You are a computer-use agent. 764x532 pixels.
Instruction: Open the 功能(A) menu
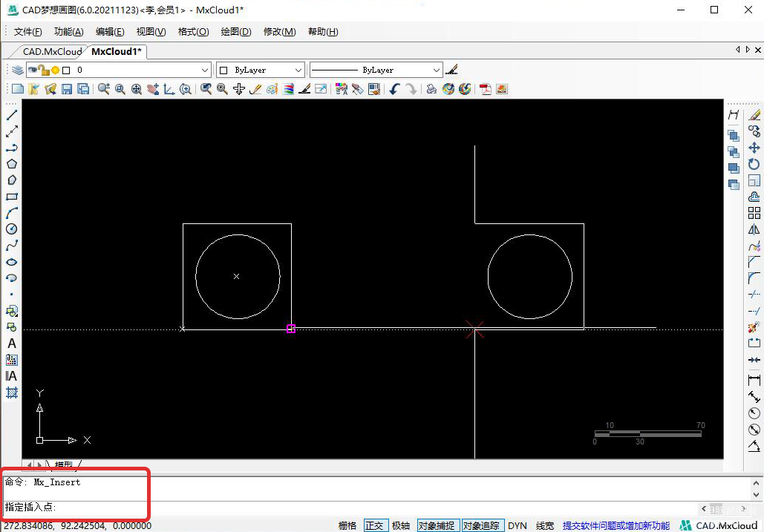(x=69, y=32)
